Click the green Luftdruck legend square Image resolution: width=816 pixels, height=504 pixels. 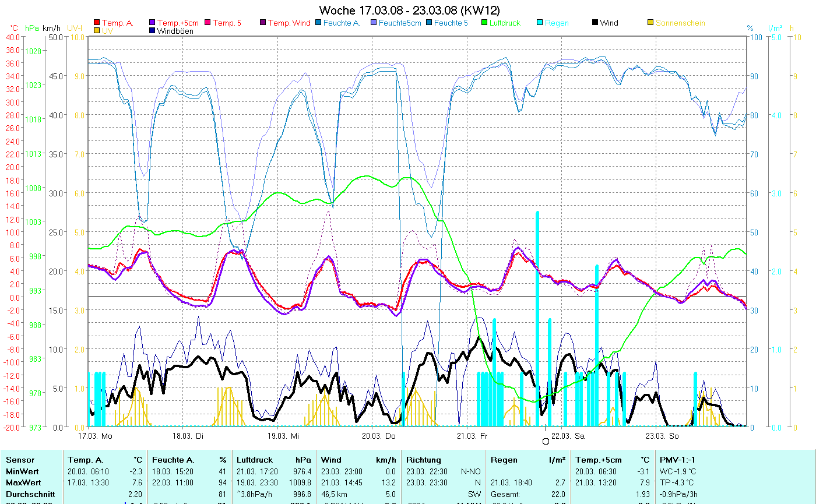tap(484, 23)
